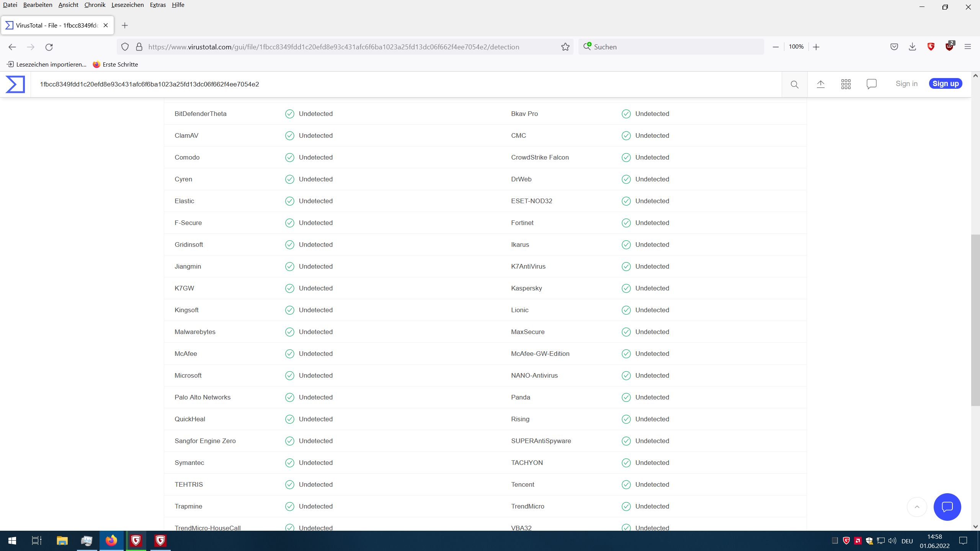Click the Sign in link
Viewport: 980px width, 551px height.
(906, 83)
